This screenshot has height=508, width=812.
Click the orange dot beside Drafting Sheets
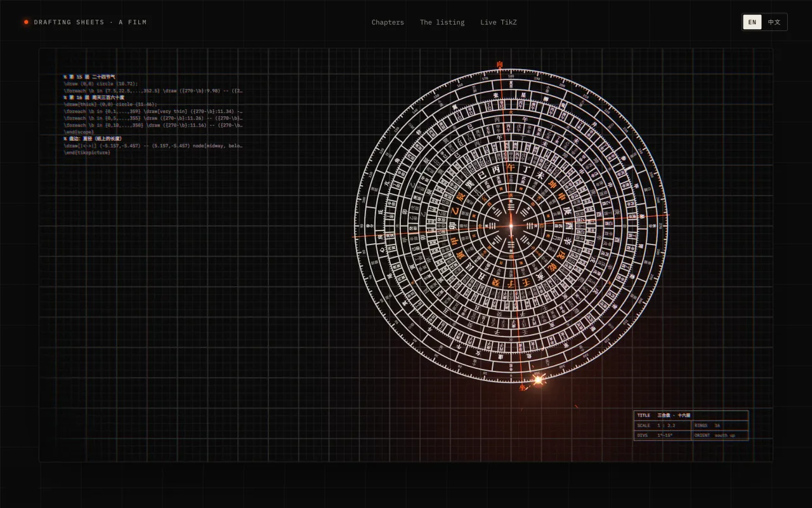pos(26,22)
